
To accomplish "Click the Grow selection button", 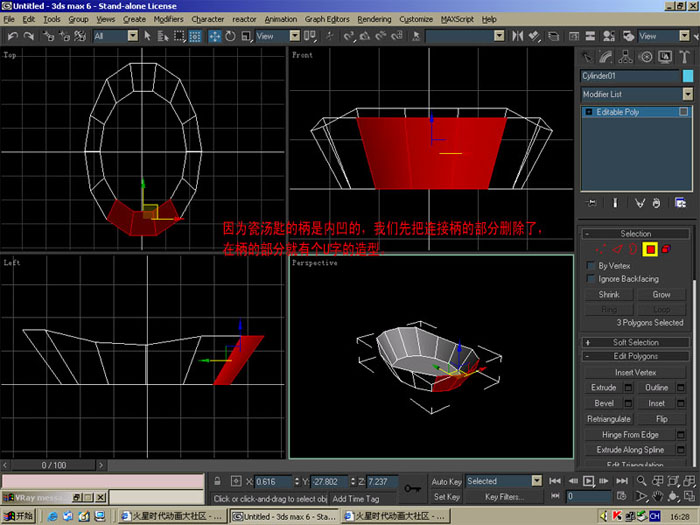I will click(661, 294).
